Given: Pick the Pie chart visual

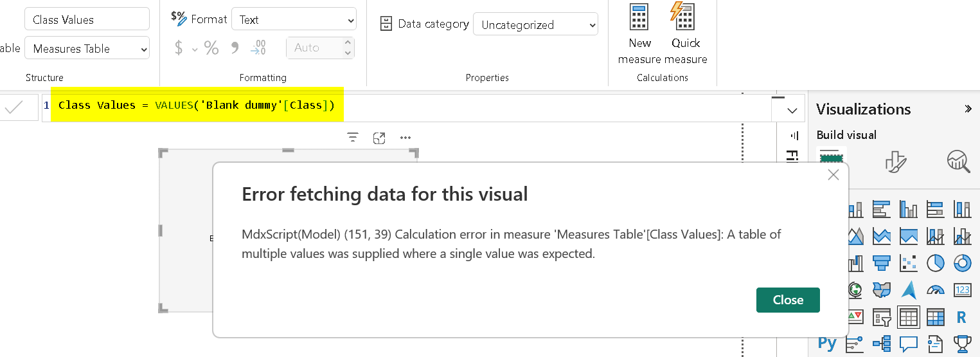Looking at the screenshot, I should click(935, 263).
